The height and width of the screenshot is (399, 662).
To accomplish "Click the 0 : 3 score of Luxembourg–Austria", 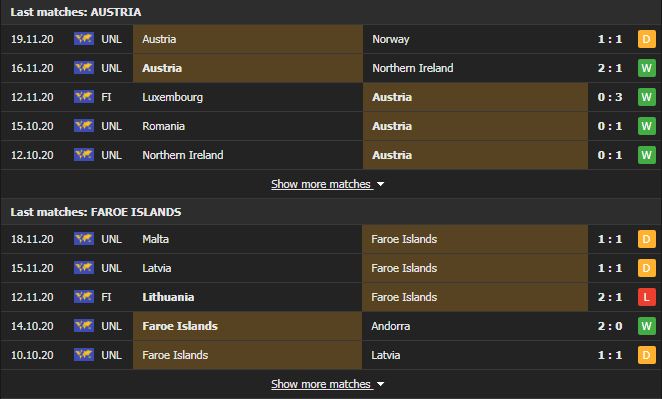I will click(x=610, y=97).
